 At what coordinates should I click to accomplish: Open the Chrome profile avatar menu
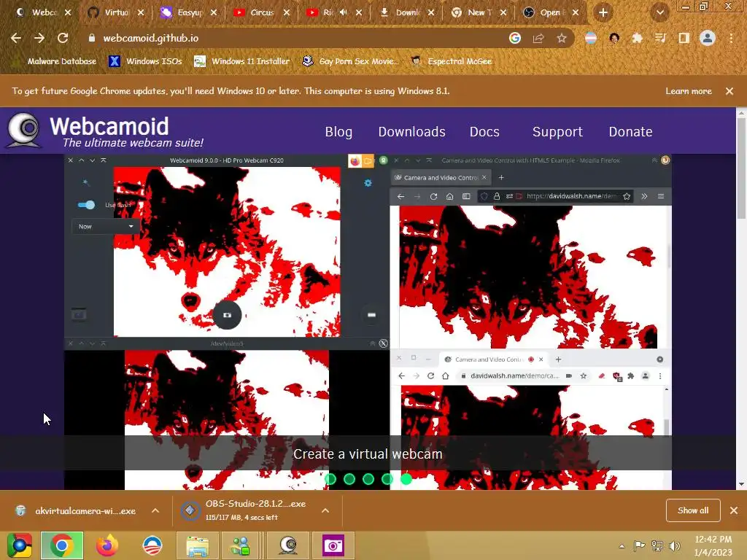(x=708, y=38)
